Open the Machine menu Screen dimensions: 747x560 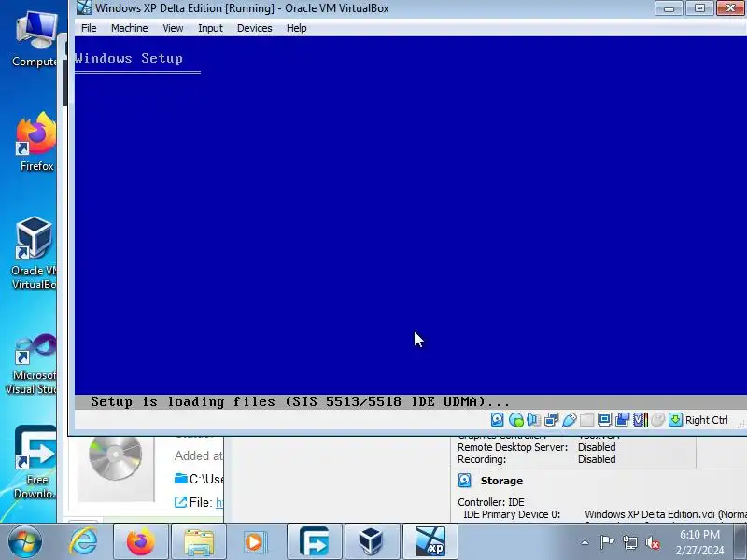point(129,28)
